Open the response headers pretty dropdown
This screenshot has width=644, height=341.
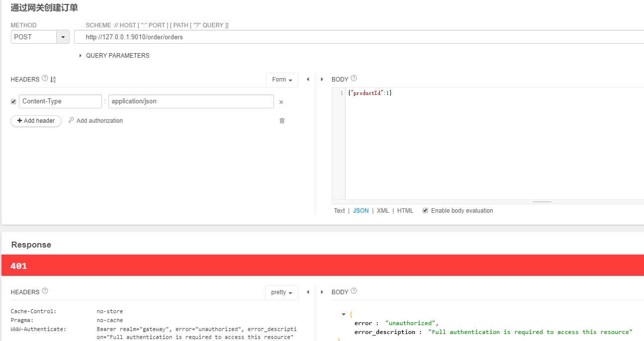point(281,292)
